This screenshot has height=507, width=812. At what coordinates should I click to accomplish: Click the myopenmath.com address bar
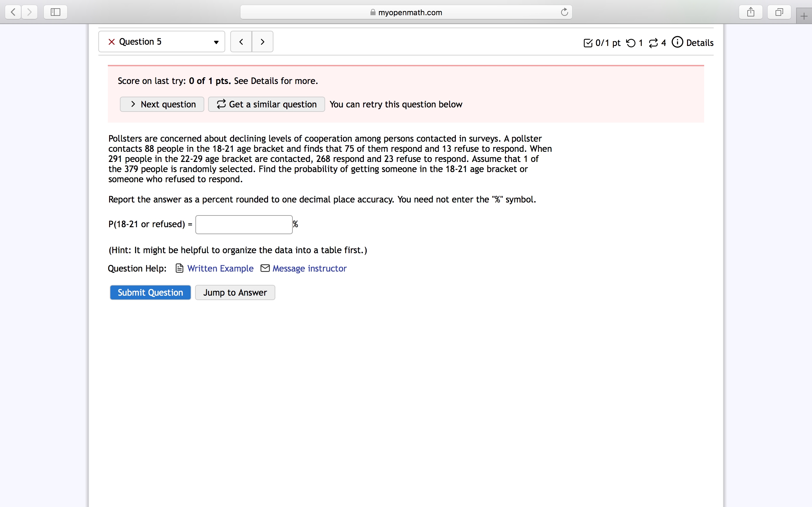pyautogui.click(x=406, y=12)
